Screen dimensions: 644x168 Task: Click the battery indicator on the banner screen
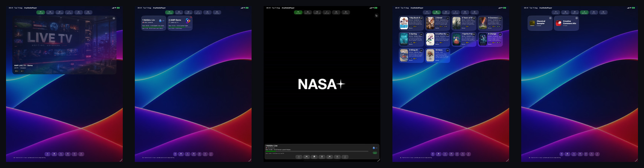[x=118, y=8]
